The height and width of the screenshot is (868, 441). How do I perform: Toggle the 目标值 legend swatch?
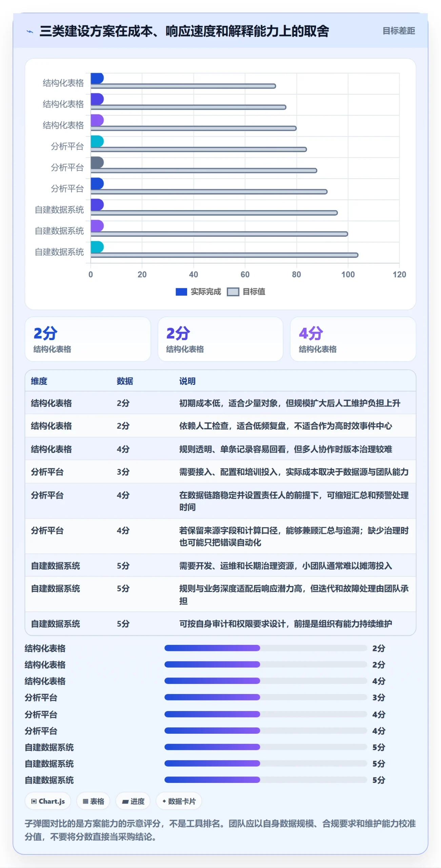click(x=233, y=292)
